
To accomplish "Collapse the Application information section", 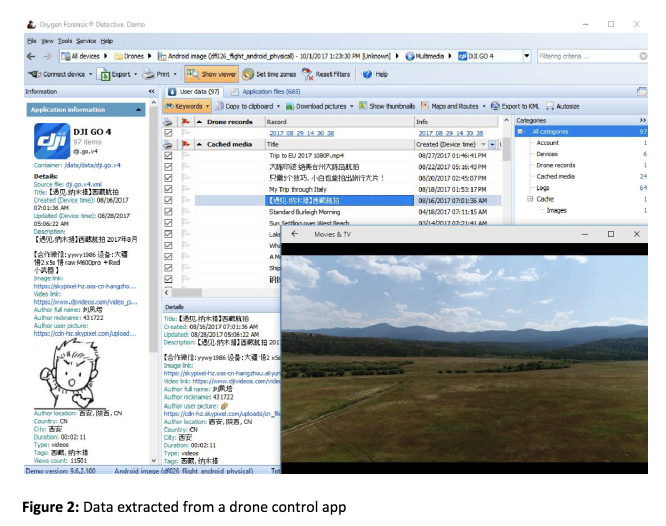I will 138,110.
